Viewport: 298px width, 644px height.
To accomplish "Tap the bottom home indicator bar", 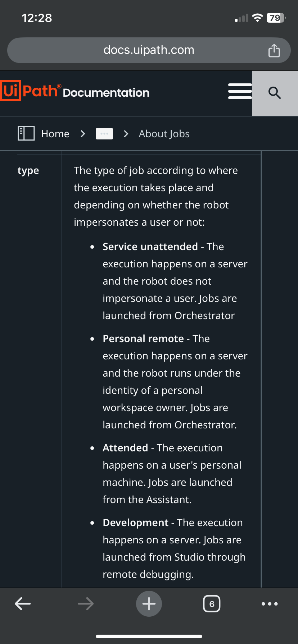I will click(149, 635).
